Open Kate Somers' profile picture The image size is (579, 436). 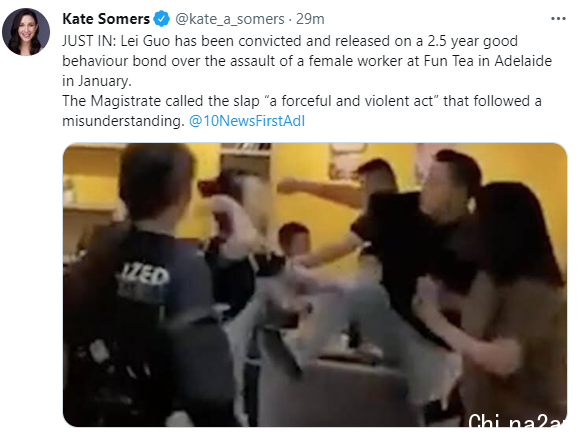point(26,32)
